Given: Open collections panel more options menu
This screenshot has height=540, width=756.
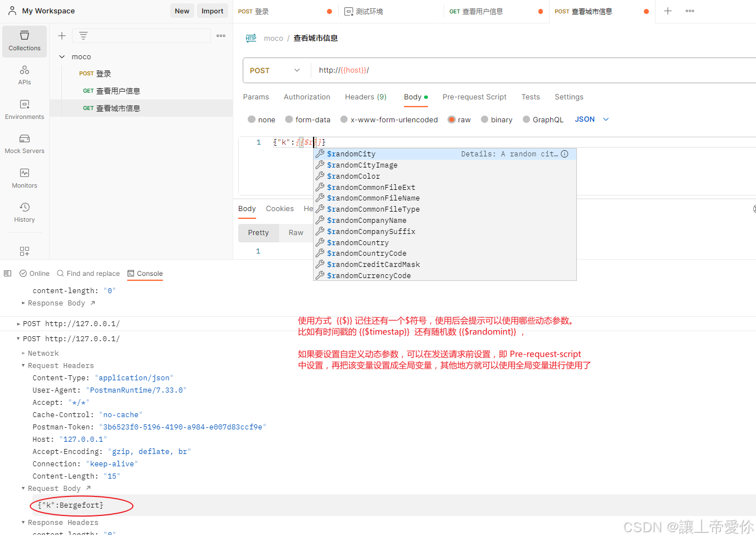Looking at the screenshot, I should click(221, 36).
